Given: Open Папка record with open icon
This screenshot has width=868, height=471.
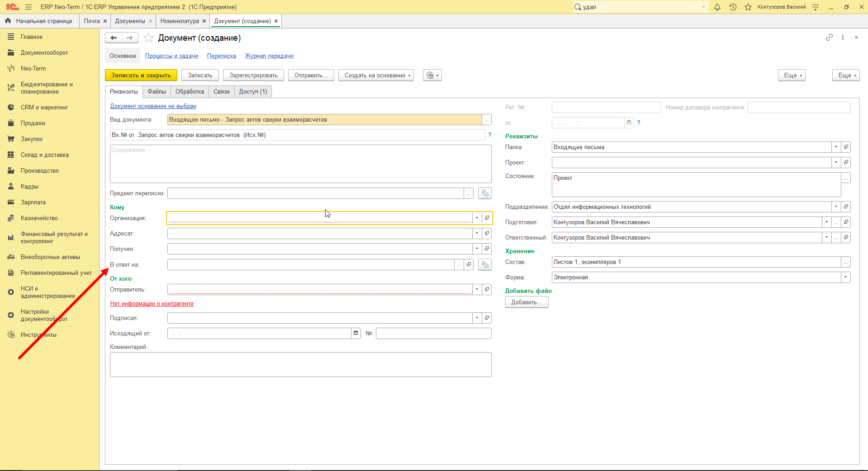Looking at the screenshot, I should [846, 147].
